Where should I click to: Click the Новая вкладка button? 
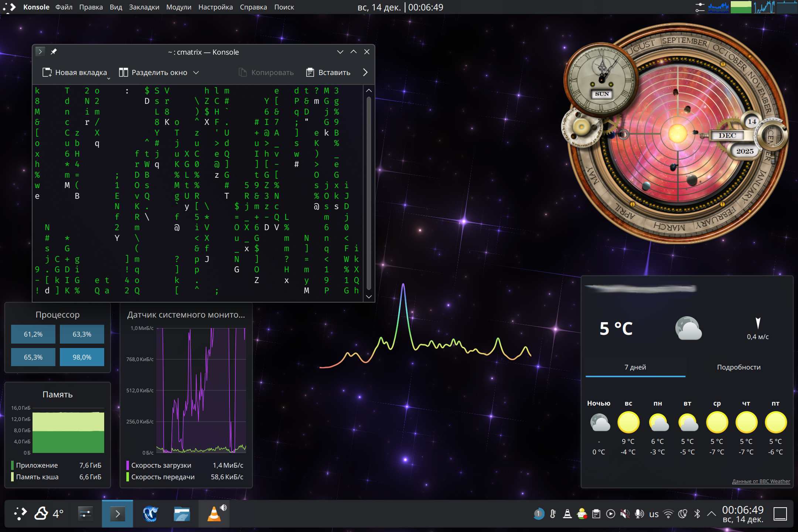(x=75, y=72)
